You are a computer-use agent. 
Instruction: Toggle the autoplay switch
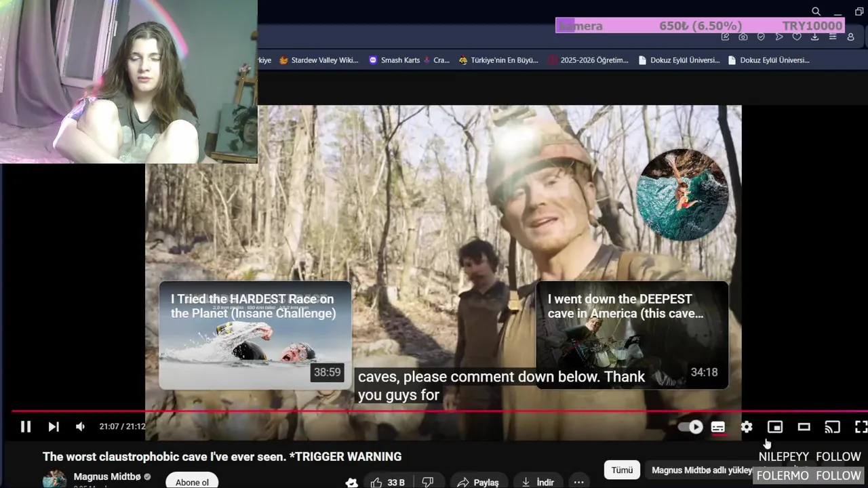pyautogui.click(x=691, y=427)
